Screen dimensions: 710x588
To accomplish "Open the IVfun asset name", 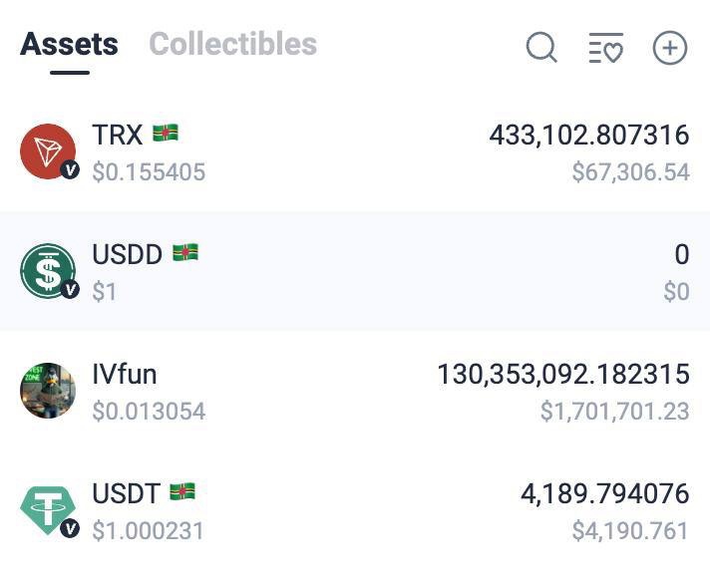I will [125, 374].
